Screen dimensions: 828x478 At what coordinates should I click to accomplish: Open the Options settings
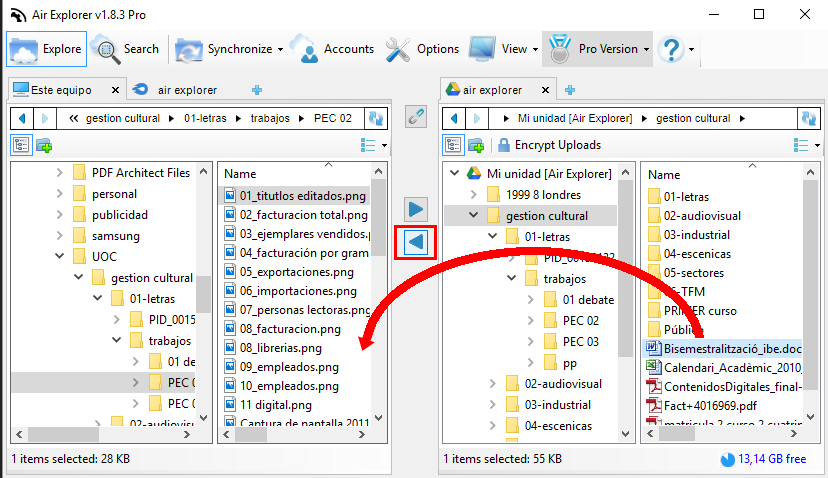click(x=422, y=49)
